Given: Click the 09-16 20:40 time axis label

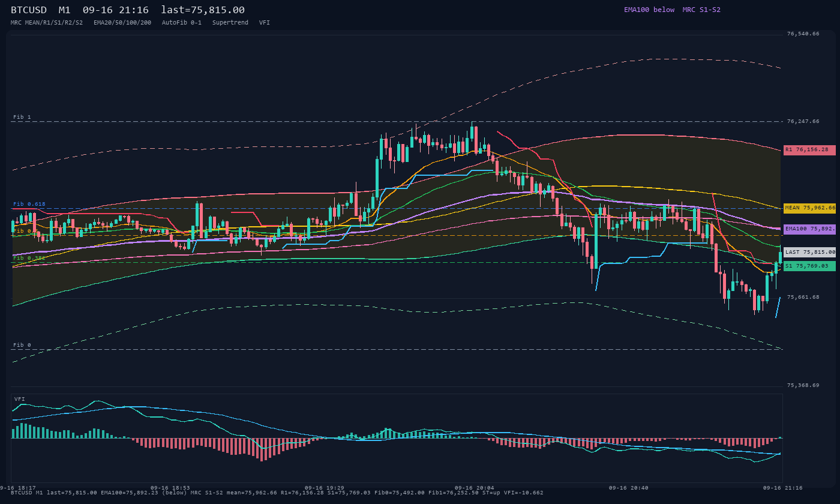Looking at the screenshot, I should [629, 488].
